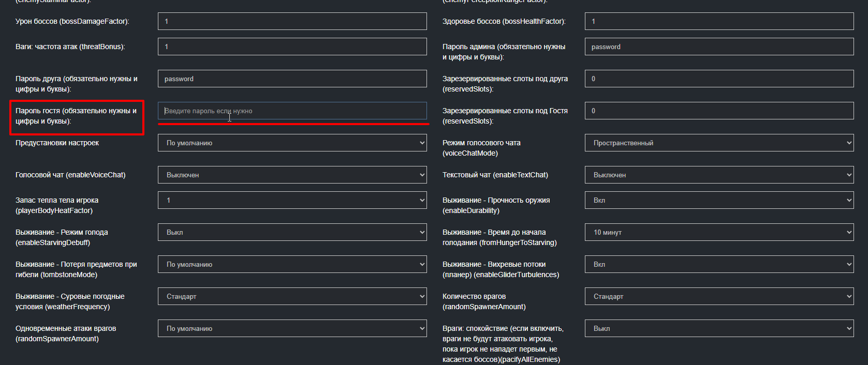868x365 pixels.
Task: Expand the tombstoneMode dropdown
Action: pos(292,264)
